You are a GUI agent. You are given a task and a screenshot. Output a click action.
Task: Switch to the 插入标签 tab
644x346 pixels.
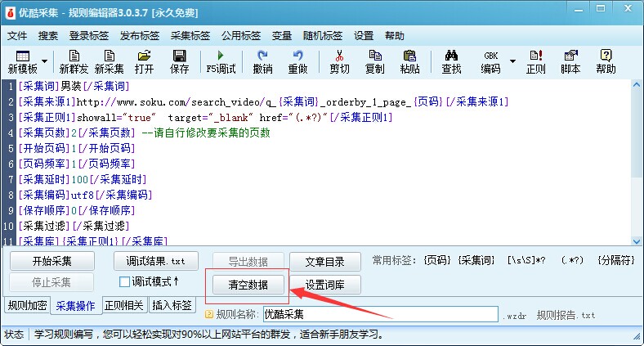coord(172,305)
